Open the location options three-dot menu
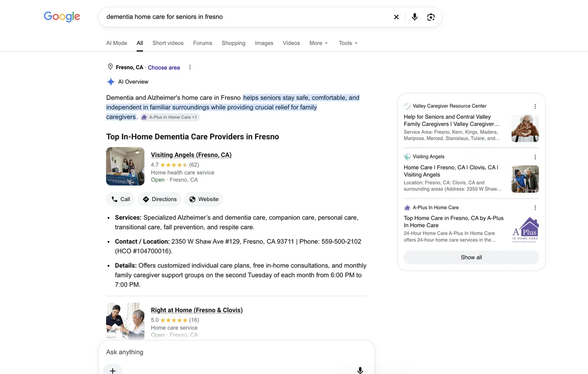 pos(190,67)
